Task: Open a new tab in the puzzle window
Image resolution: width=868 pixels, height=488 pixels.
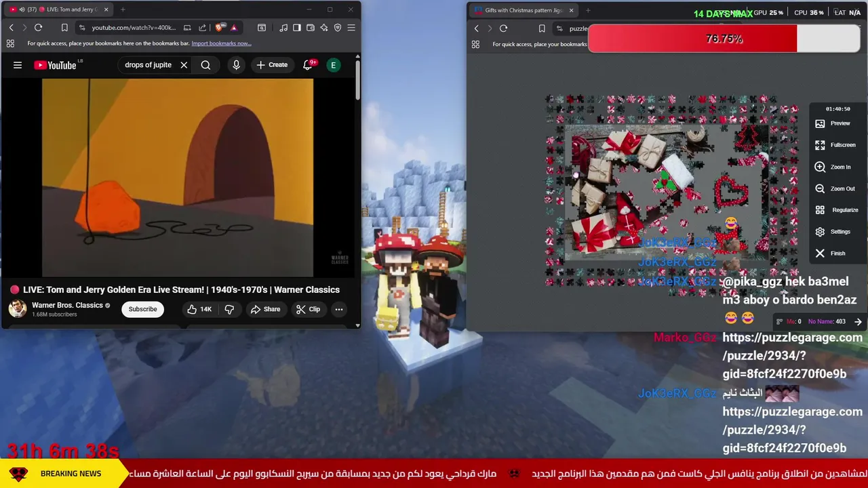Action: 588,10
